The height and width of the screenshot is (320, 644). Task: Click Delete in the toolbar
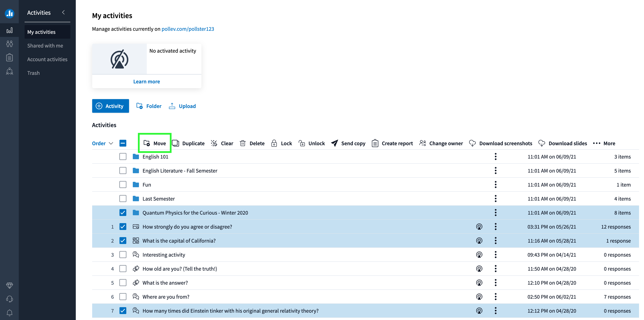pyautogui.click(x=252, y=143)
